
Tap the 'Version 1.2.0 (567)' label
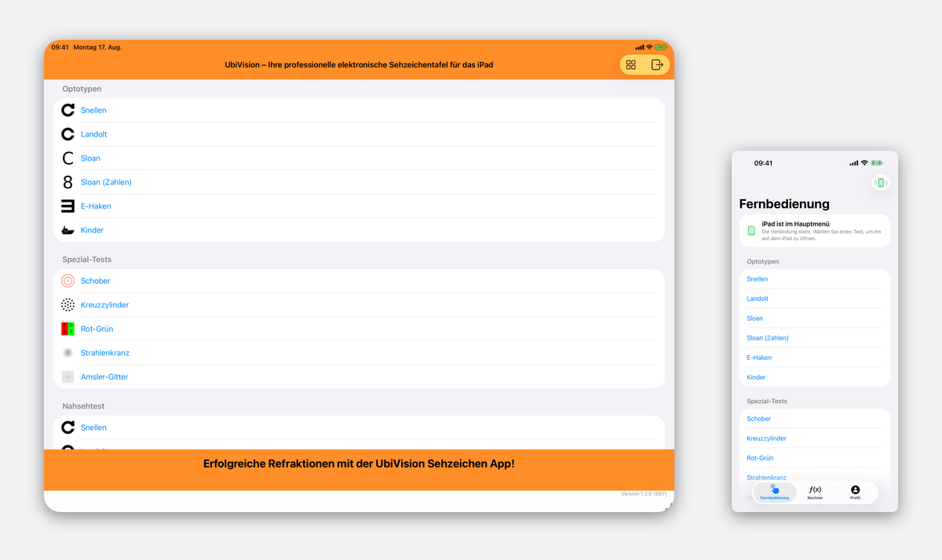click(644, 494)
